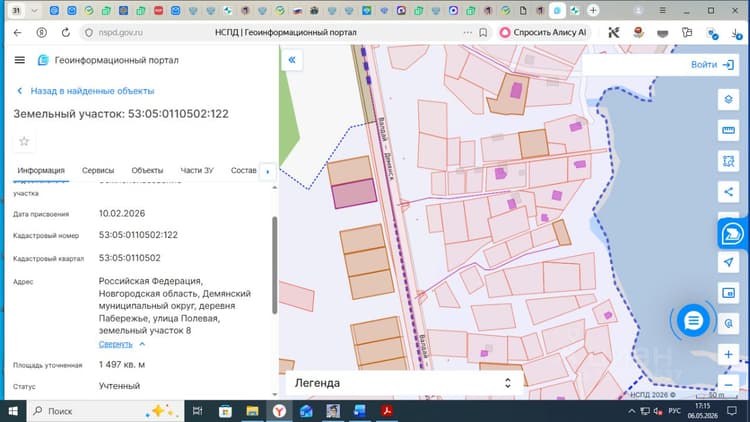Open a new browser tab
Screen dimensions: 750x422
[x=593, y=10]
